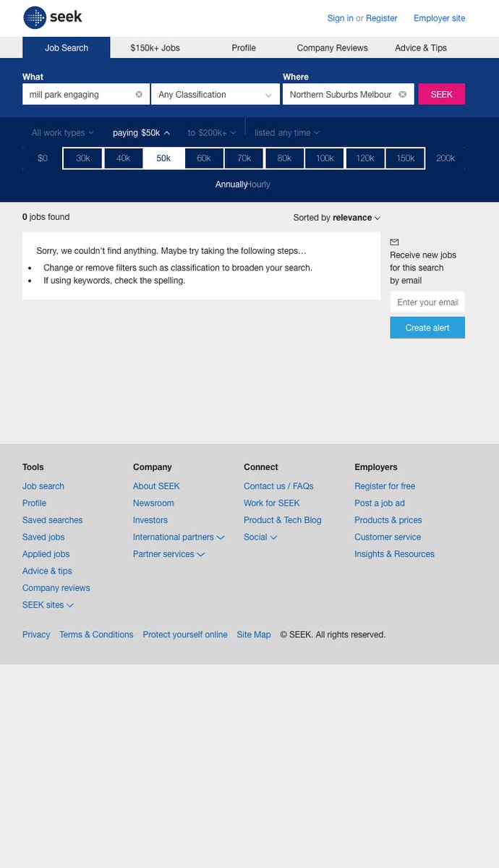Clear the Northern Suburbs location field

coord(403,94)
